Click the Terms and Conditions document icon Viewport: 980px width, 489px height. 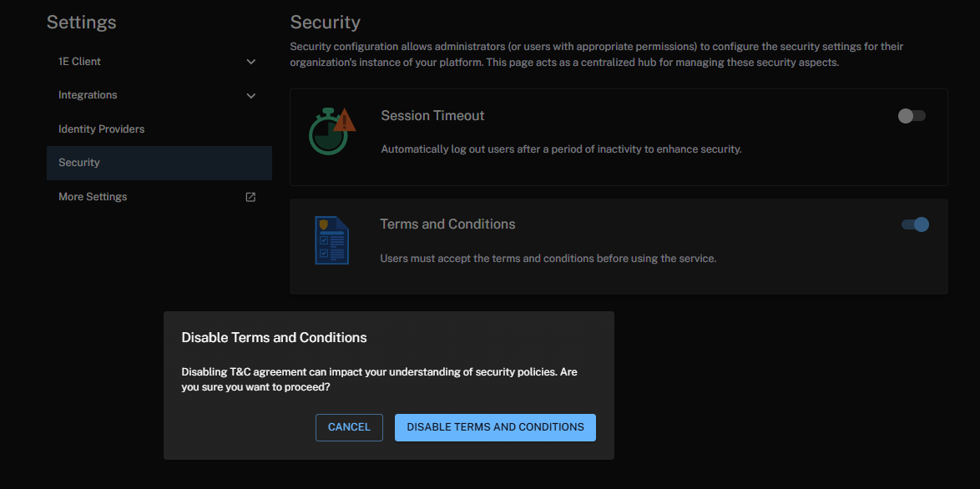(331, 240)
